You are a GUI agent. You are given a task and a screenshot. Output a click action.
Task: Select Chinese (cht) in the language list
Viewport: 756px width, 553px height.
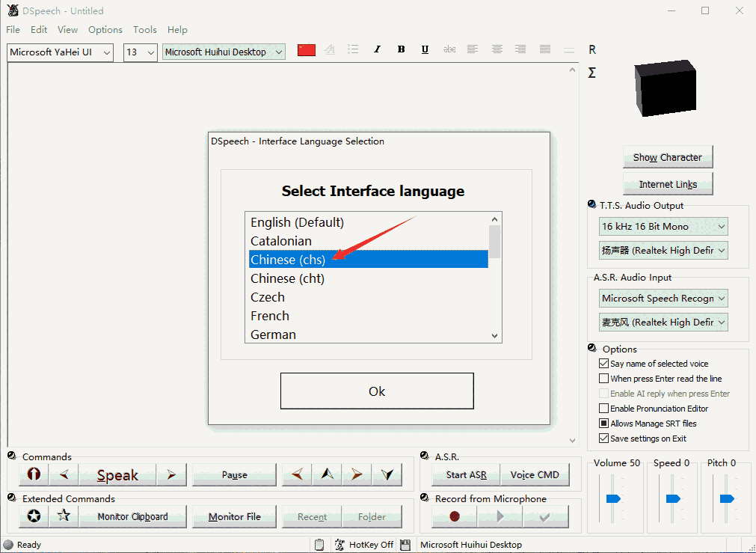[x=288, y=278]
